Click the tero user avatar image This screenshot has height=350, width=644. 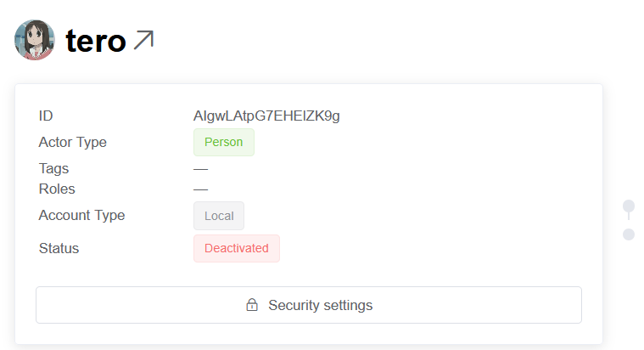pyautogui.click(x=35, y=40)
